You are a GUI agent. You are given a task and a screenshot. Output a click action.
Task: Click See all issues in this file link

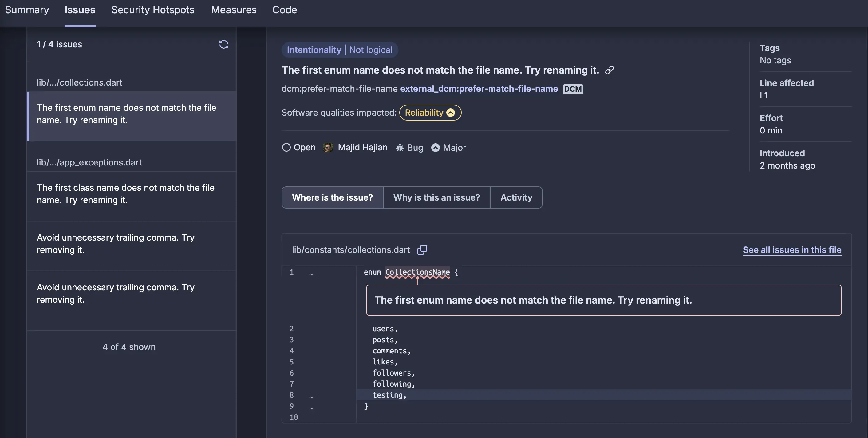point(791,249)
